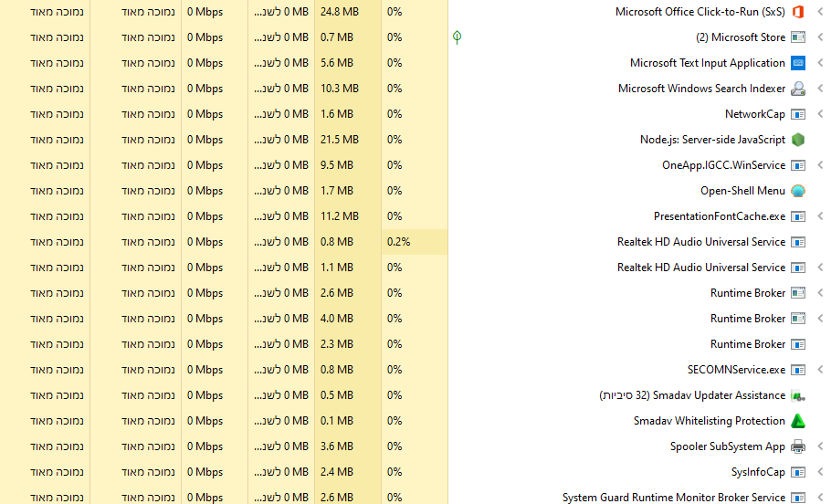The width and height of the screenshot is (831, 504).
Task: Click the Realtek service icon in the 1.1 MB row
Action: 797,268
